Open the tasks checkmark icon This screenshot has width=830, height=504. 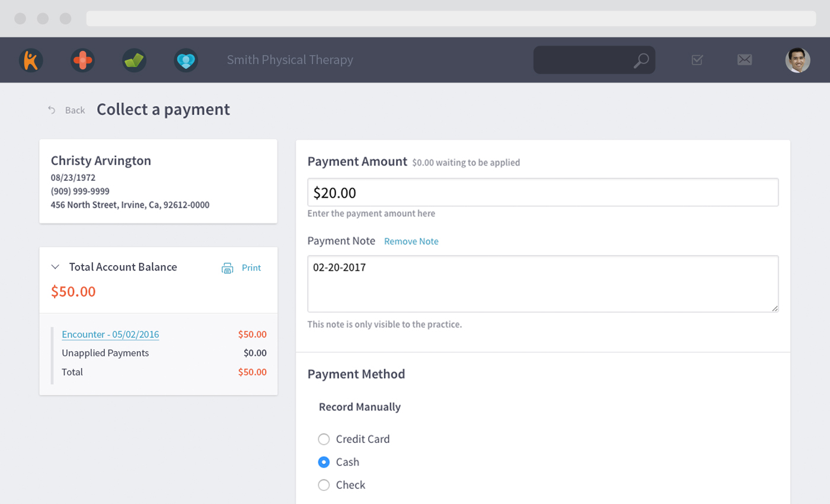697,59
